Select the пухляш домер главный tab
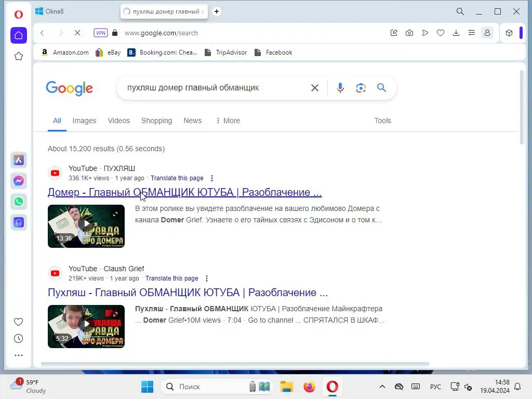 [164, 11]
